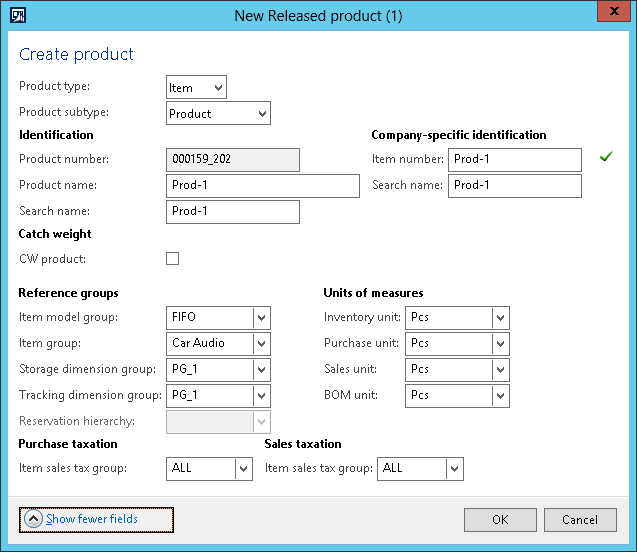This screenshot has width=637, height=552.
Task: Open the BOM unit dropdown
Action: [500, 396]
